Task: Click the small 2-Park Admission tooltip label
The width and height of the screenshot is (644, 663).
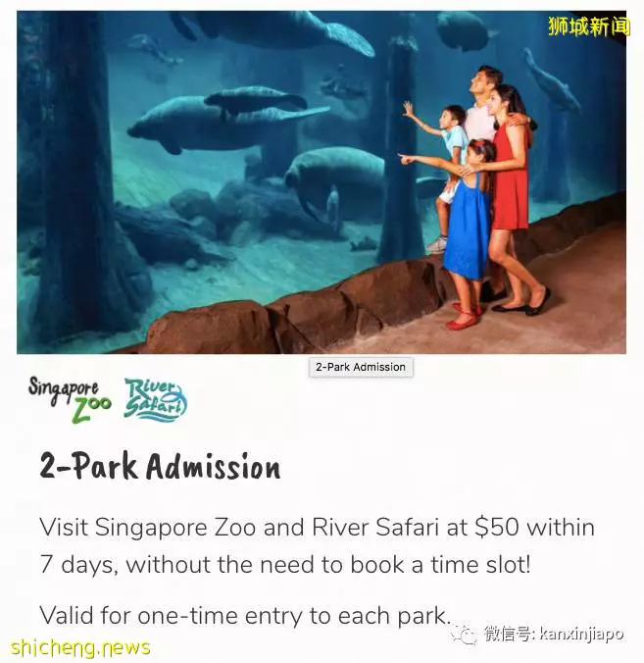Action: point(361,367)
